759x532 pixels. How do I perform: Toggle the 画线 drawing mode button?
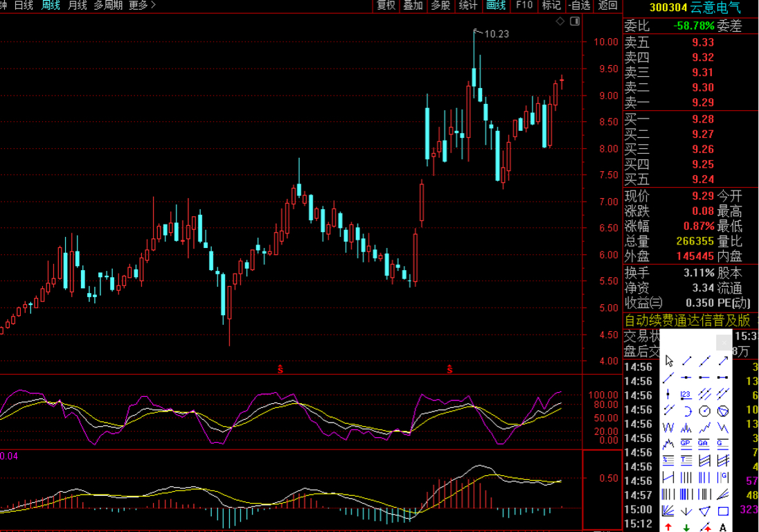pos(496,6)
